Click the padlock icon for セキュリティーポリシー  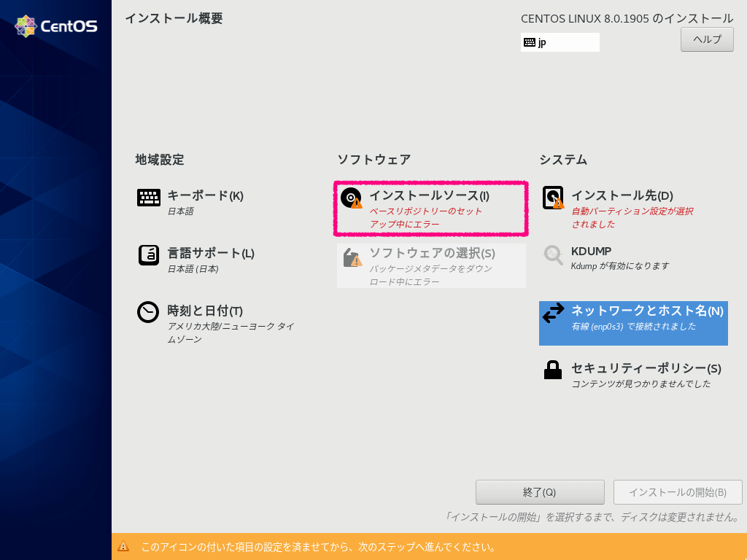[x=553, y=370]
